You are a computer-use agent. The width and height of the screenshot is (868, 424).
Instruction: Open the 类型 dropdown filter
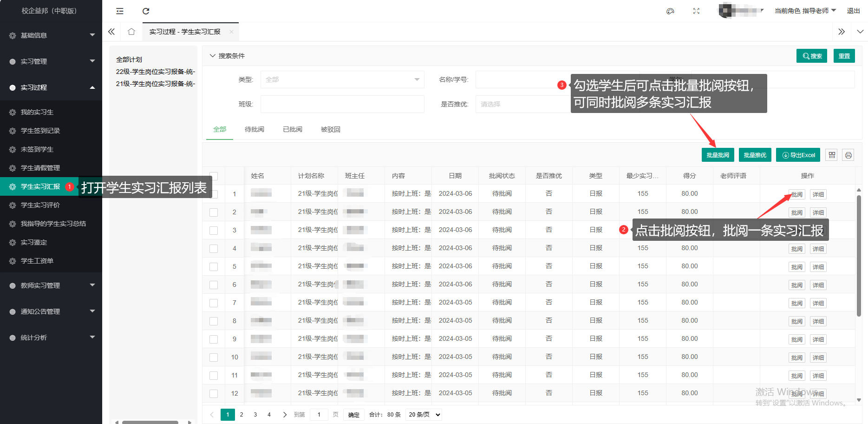click(x=342, y=79)
